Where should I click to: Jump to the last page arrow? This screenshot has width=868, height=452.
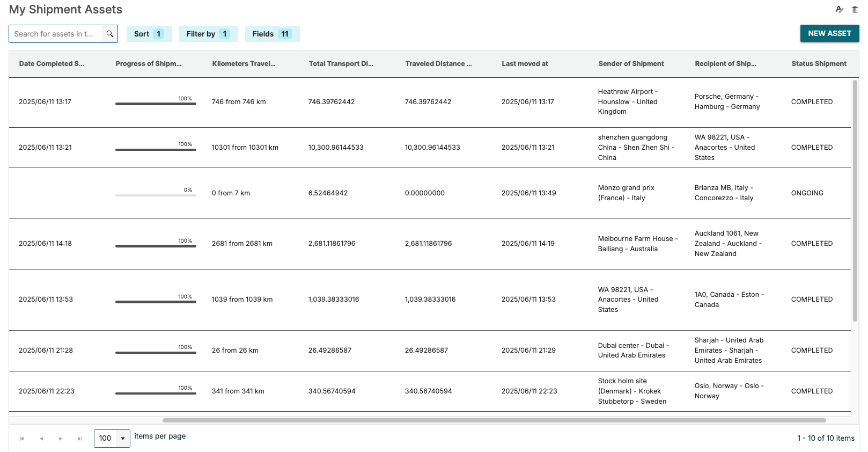[x=80, y=439]
